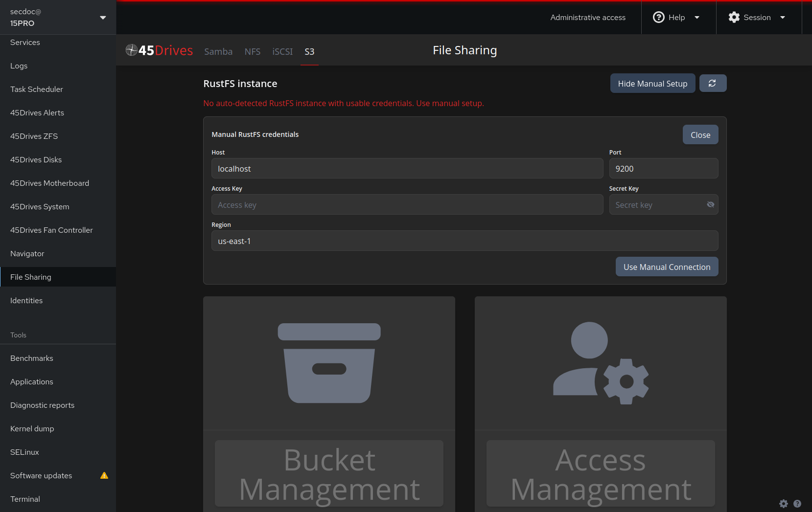Click Hide Manual Setup button
Image resolution: width=812 pixels, height=512 pixels.
click(x=652, y=84)
